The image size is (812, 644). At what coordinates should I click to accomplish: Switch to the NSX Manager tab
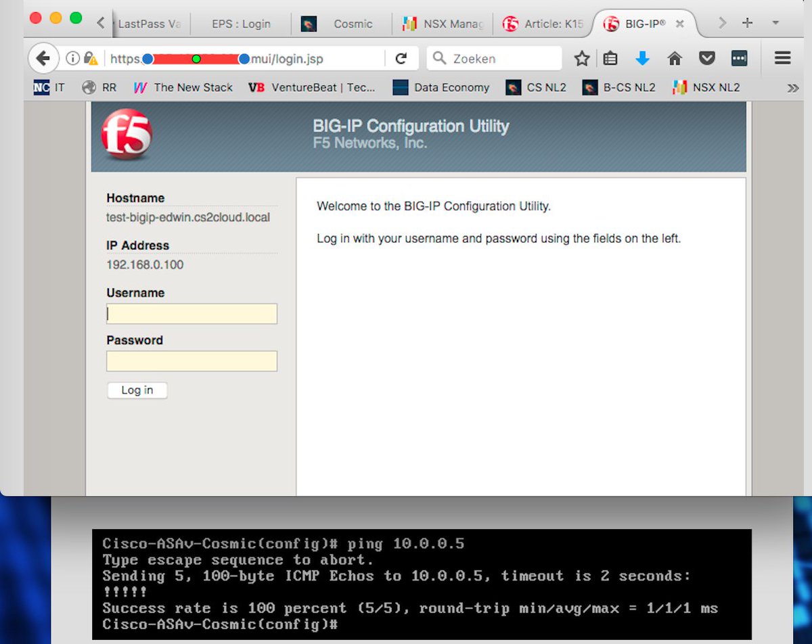[x=442, y=24]
